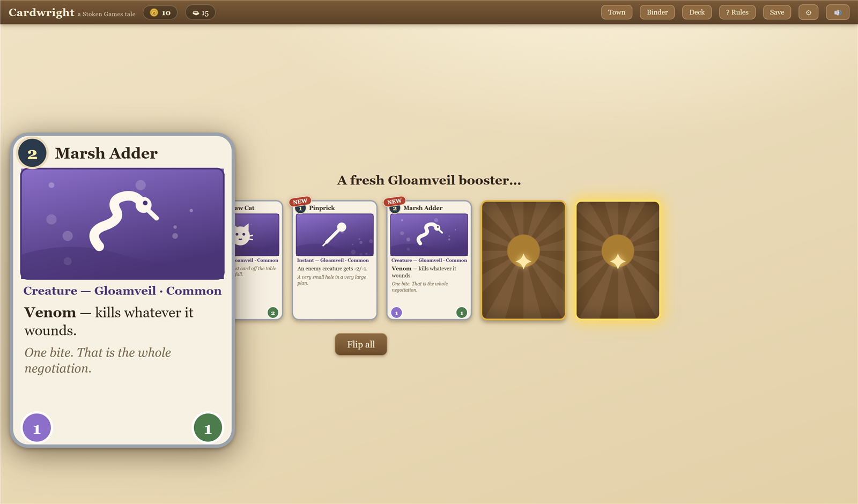The width and height of the screenshot is (858, 504).
Task: Click 'Creature — Gloamveil · Common' on enlarged card
Action: 122,291
